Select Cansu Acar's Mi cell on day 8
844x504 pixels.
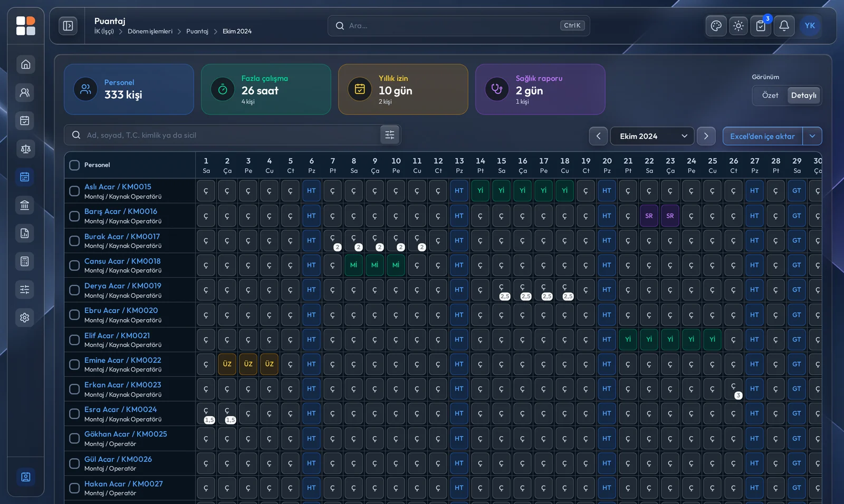353,265
